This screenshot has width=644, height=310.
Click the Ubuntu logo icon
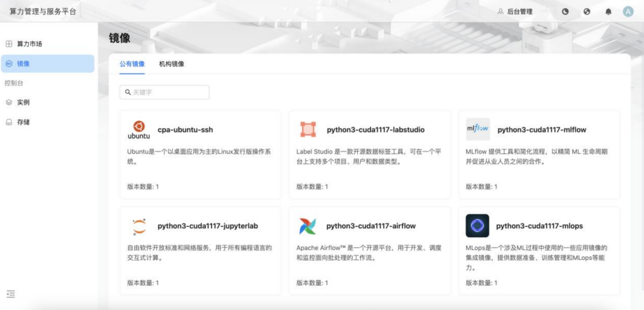click(x=139, y=129)
